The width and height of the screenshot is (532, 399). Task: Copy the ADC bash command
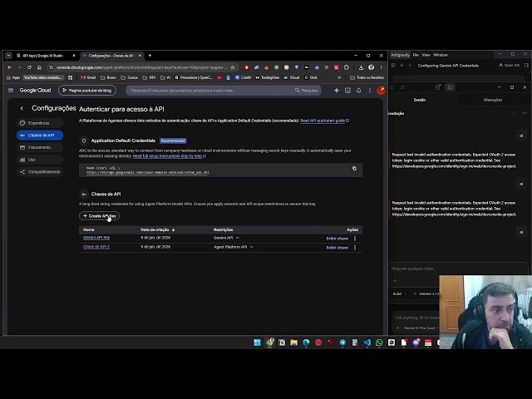click(x=354, y=168)
